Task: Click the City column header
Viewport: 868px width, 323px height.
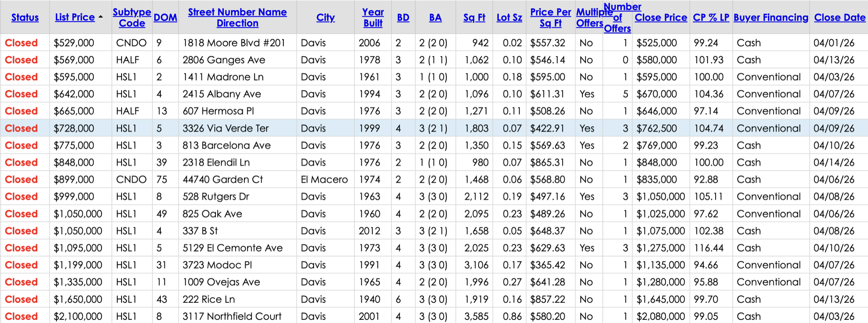Action: click(325, 18)
